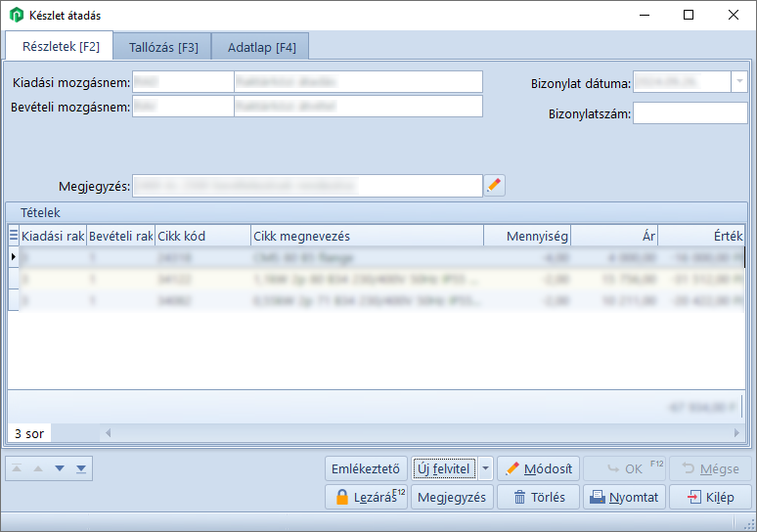The height and width of the screenshot is (532, 757).
Task: Click the Mennyiség column header
Action: pos(527,236)
